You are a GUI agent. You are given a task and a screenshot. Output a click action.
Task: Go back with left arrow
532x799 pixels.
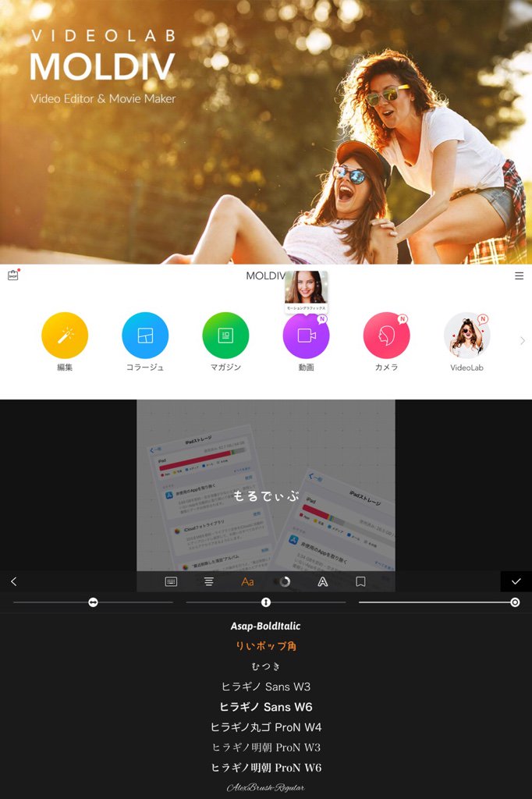click(x=14, y=581)
